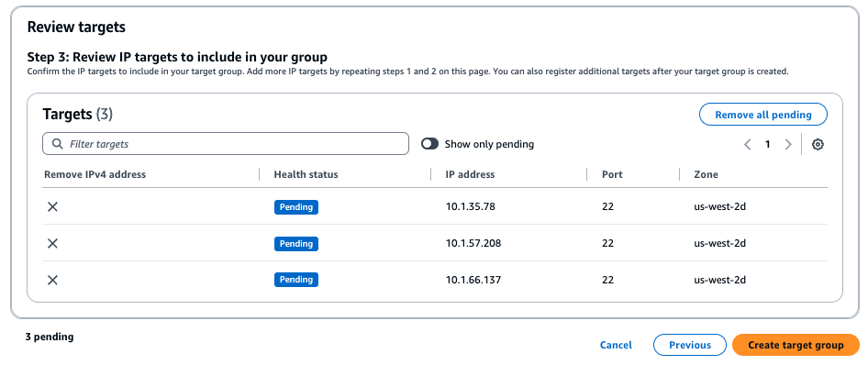This screenshot has height=365, width=868.
Task: Click the Review targets heading
Action: tap(76, 27)
